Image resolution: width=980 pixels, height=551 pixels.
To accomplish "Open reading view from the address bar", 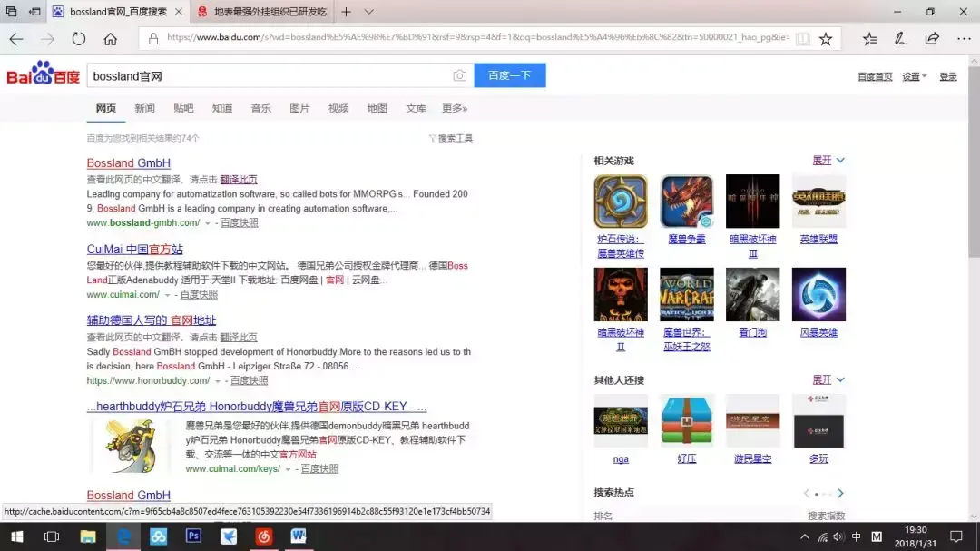I will click(803, 39).
